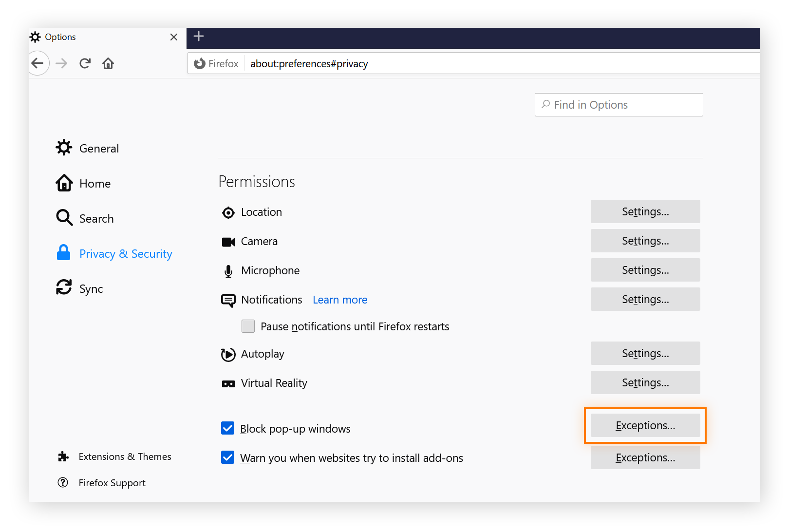Close the Options tab
Image resolution: width=788 pixels, height=532 pixels.
[174, 37]
